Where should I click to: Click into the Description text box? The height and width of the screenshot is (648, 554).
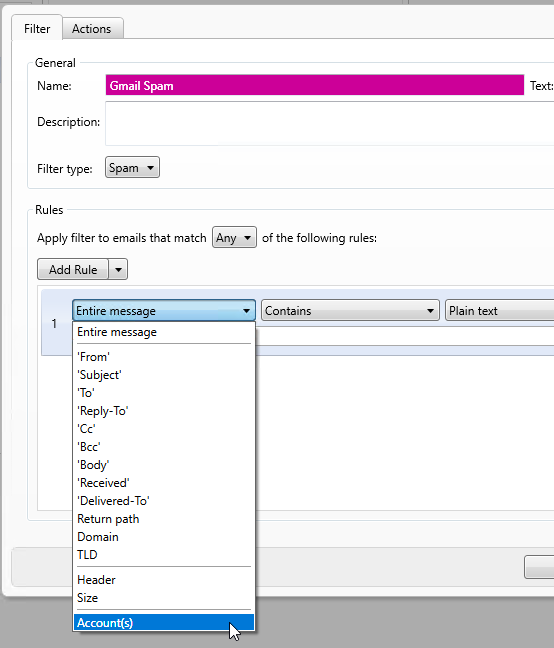pos(329,124)
